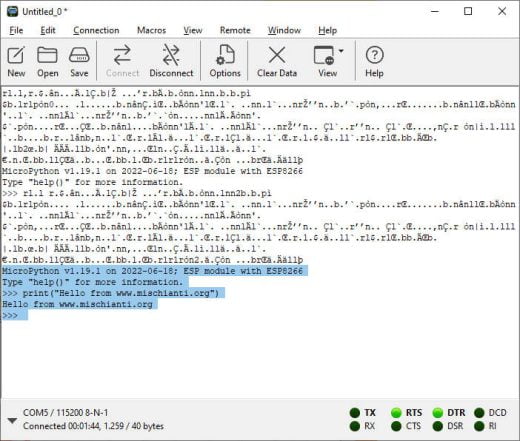Expand the View toolbar dropdown arrow
The image size is (520, 441).
pos(341,51)
